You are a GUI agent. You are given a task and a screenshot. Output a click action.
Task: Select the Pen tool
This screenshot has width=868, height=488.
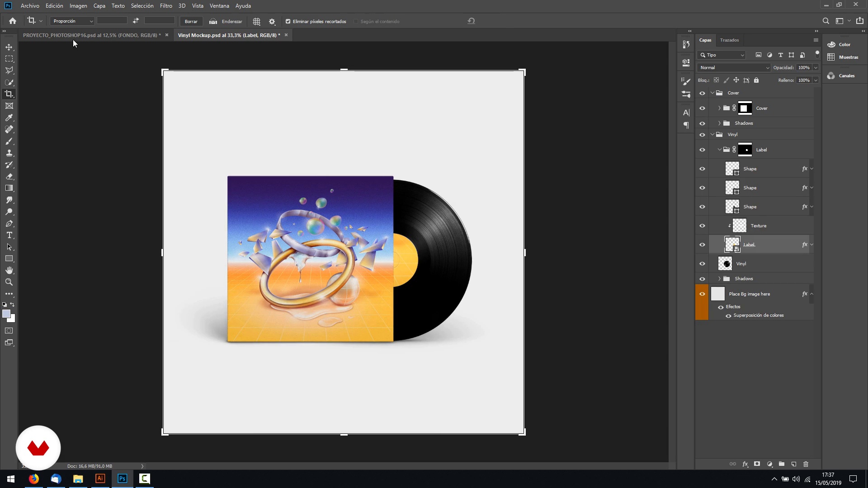tap(9, 223)
